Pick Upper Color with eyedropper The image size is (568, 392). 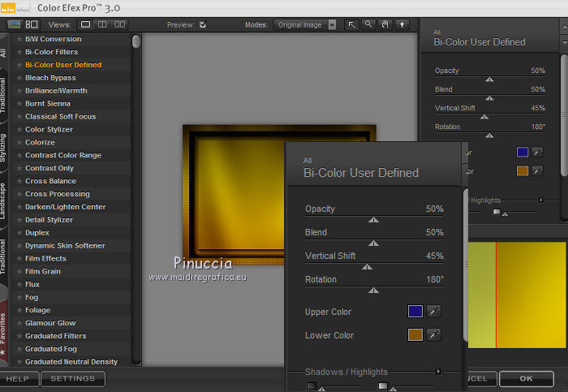434,312
